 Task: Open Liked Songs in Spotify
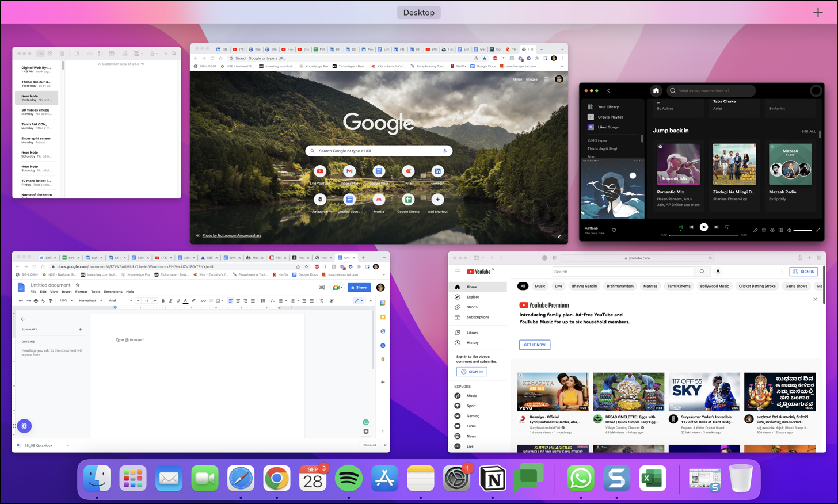click(x=603, y=127)
